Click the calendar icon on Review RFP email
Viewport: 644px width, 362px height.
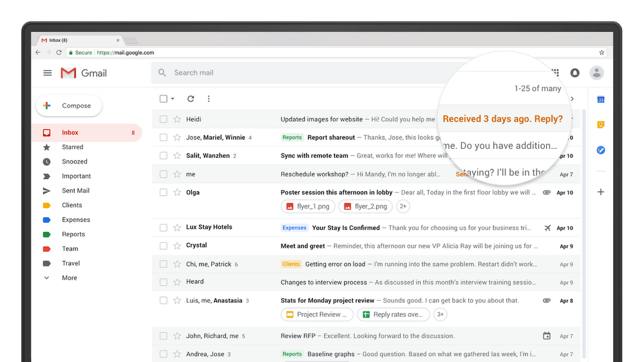pyautogui.click(x=547, y=336)
